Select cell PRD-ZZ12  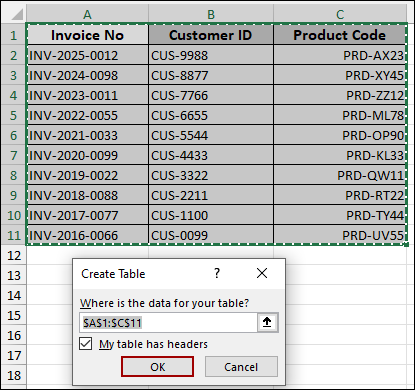(x=340, y=95)
